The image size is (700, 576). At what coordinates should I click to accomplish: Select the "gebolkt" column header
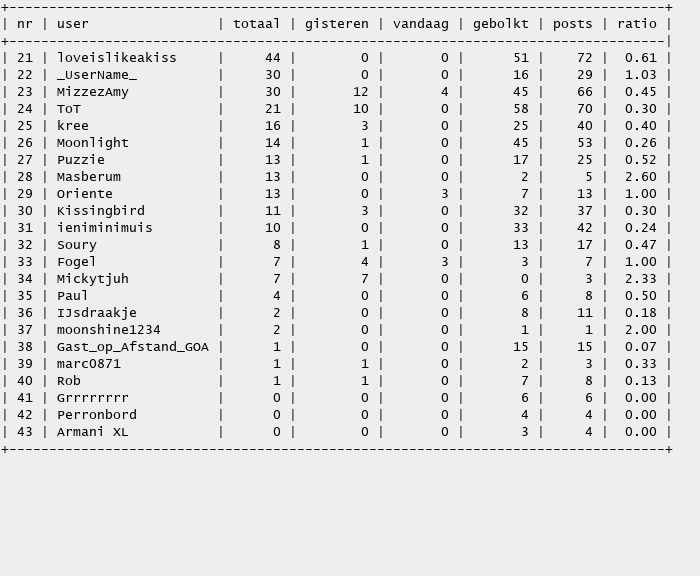[x=501, y=24]
